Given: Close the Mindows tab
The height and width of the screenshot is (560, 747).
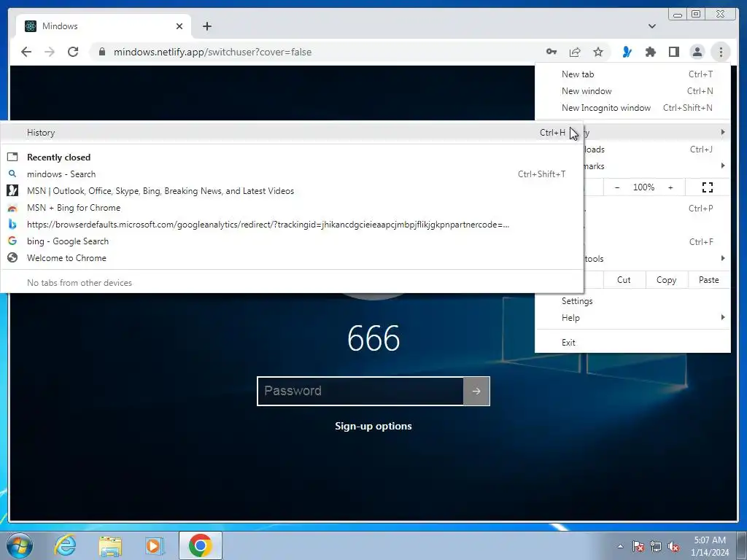Looking at the screenshot, I should click(179, 26).
